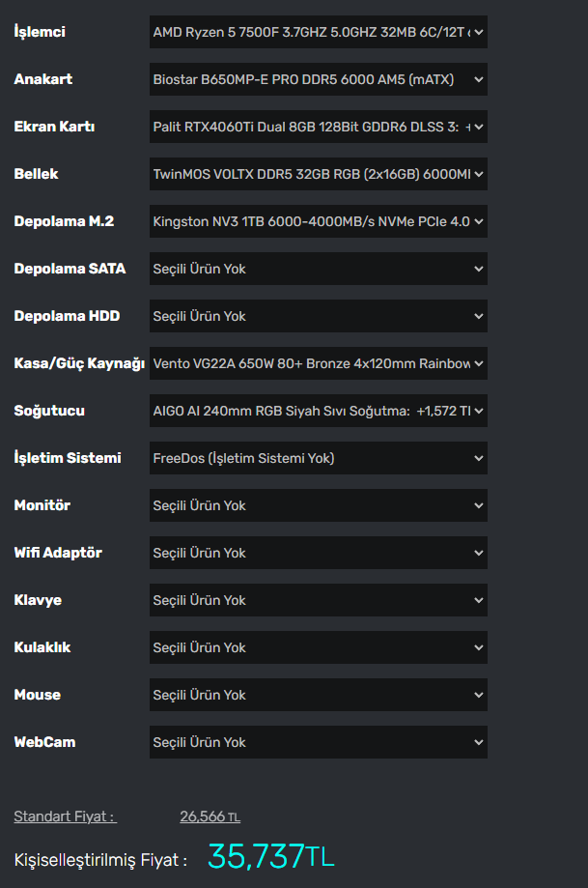588x888 pixels.
Task: Open the Ekran Kartı dropdown
Action: [x=318, y=127]
